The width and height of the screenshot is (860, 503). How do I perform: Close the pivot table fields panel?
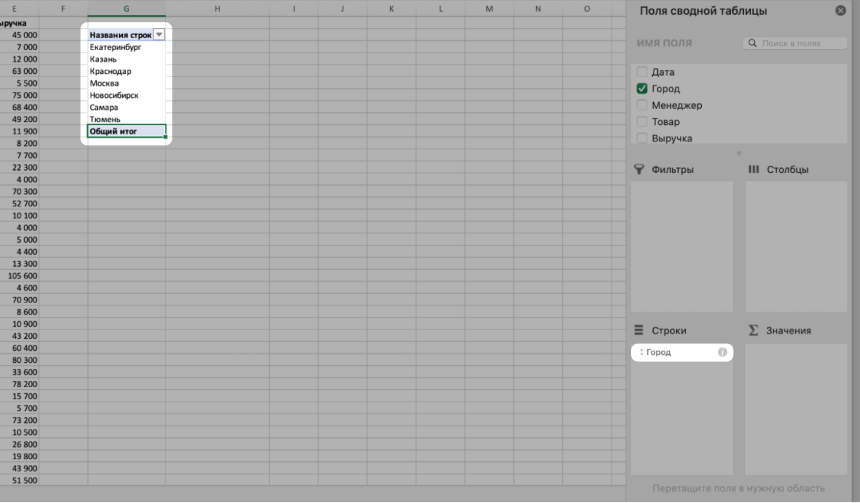pyautogui.click(x=840, y=10)
